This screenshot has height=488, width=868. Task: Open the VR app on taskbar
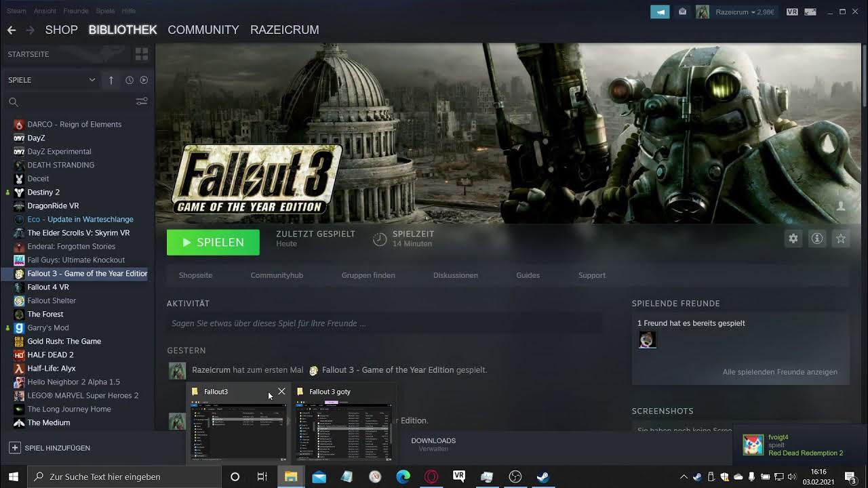tap(459, 476)
